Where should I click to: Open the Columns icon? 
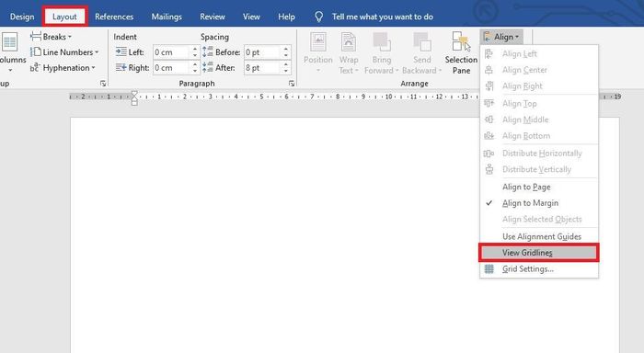[x=9, y=42]
